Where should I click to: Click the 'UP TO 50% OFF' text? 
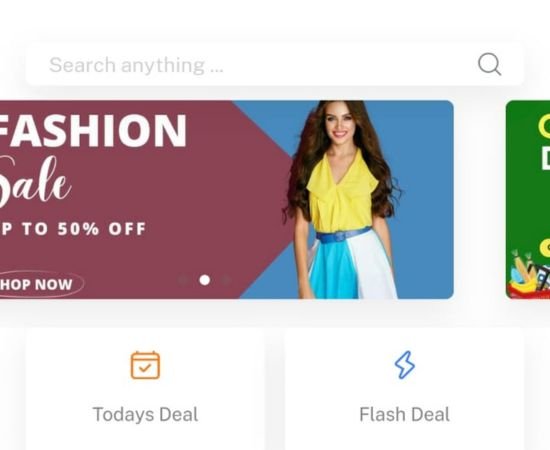coord(73,229)
